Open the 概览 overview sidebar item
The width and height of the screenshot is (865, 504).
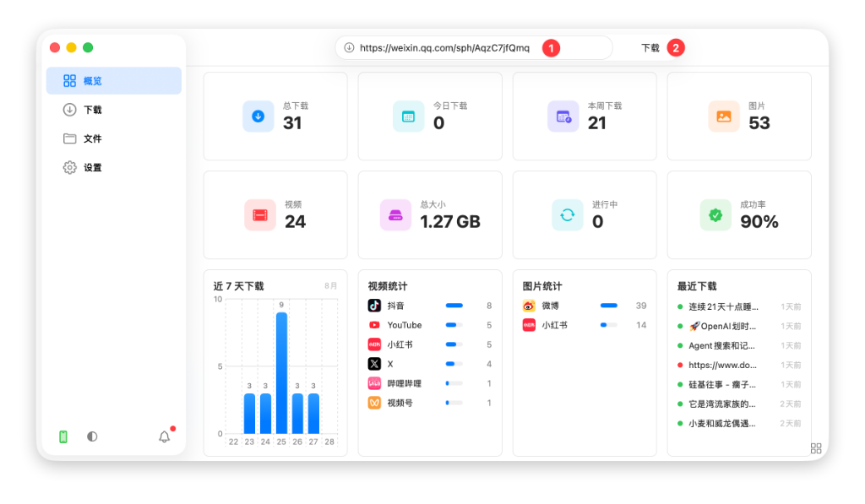(x=114, y=80)
